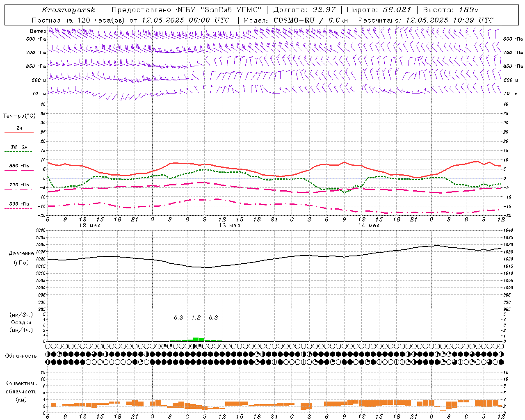Click the "(мм/3ч.)" precipitation unit label
Viewport: 525px width, 420px height.
pos(21,315)
